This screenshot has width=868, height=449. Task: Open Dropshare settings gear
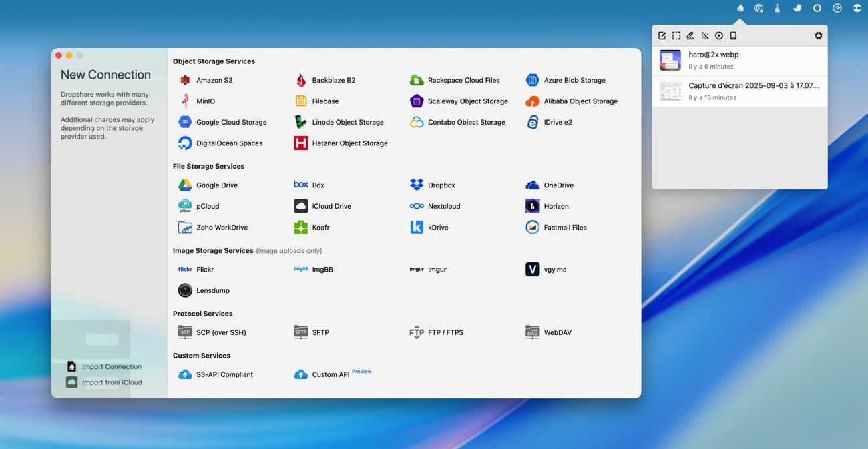(x=819, y=36)
